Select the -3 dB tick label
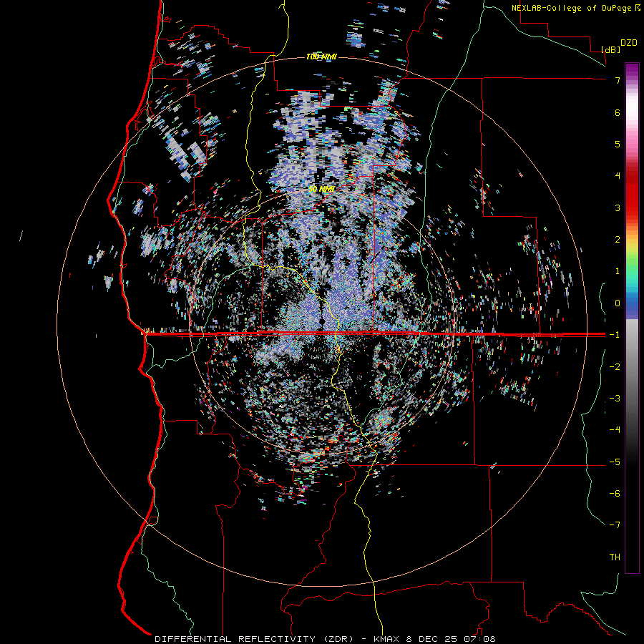The width and height of the screenshot is (644, 644). click(x=615, y=398)
